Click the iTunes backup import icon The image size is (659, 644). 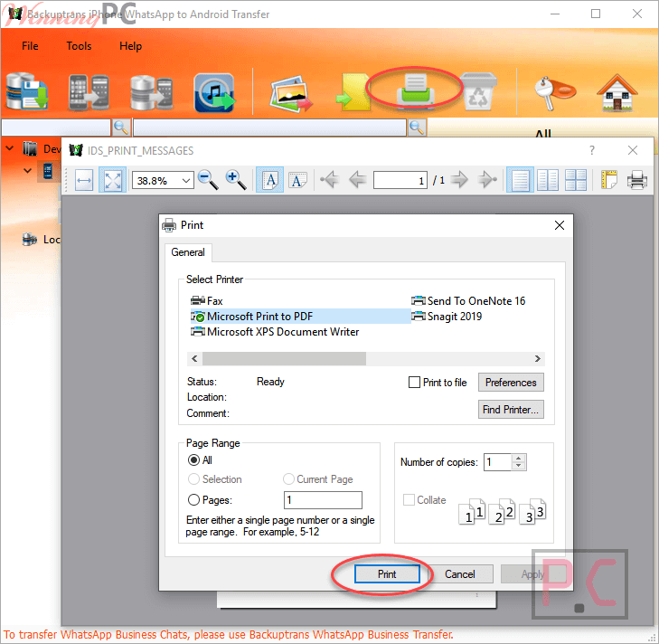click(215, 93)
